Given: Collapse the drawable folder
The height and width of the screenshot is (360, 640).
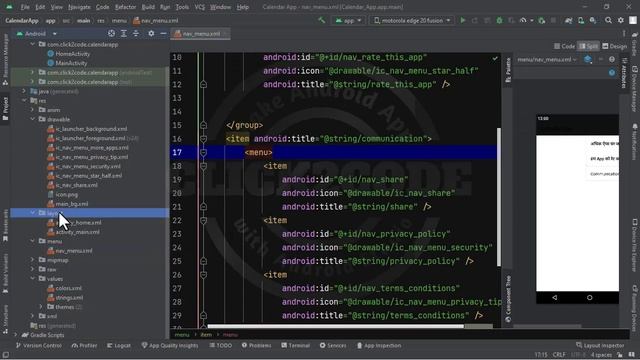Looking at the screenshot, I should [x=33, y=119].
